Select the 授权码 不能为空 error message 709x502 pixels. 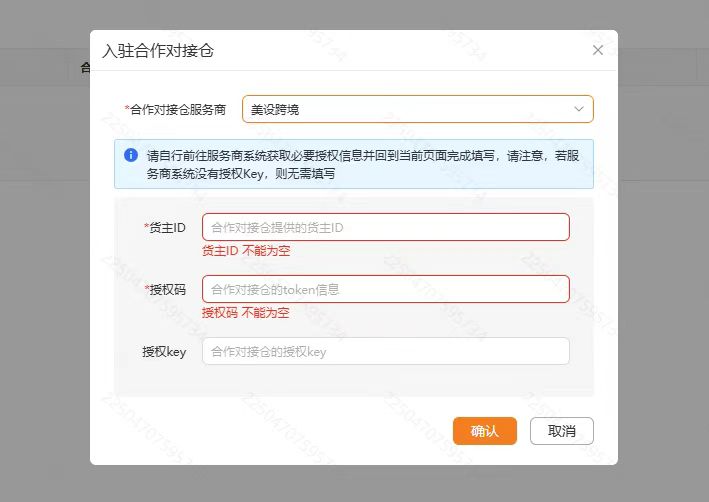tap(246, 313)
